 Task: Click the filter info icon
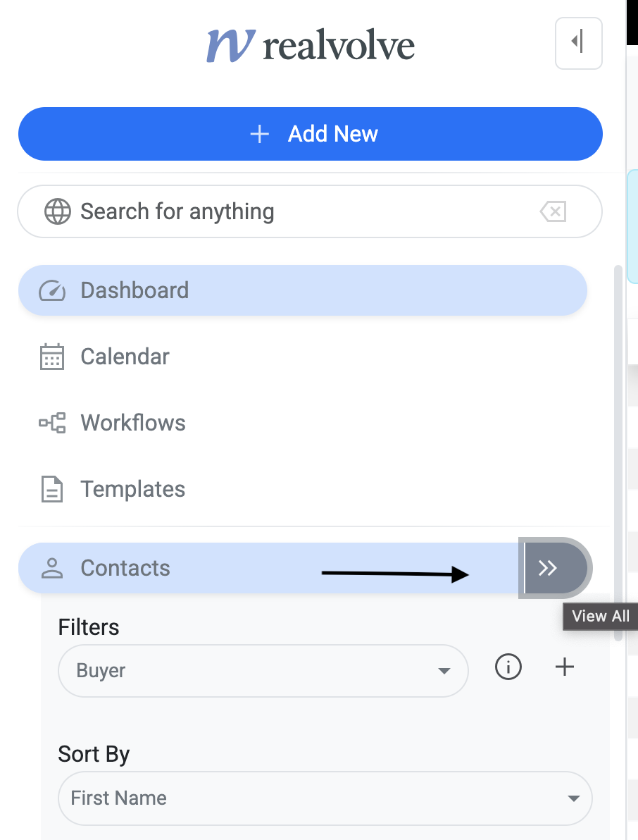[508, 667]
